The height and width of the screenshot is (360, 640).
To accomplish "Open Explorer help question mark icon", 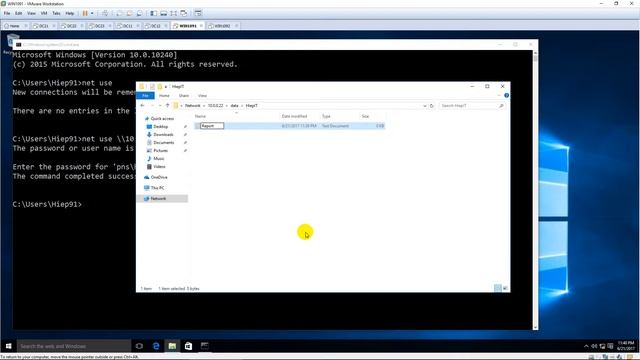I will [x=506, y=96].
